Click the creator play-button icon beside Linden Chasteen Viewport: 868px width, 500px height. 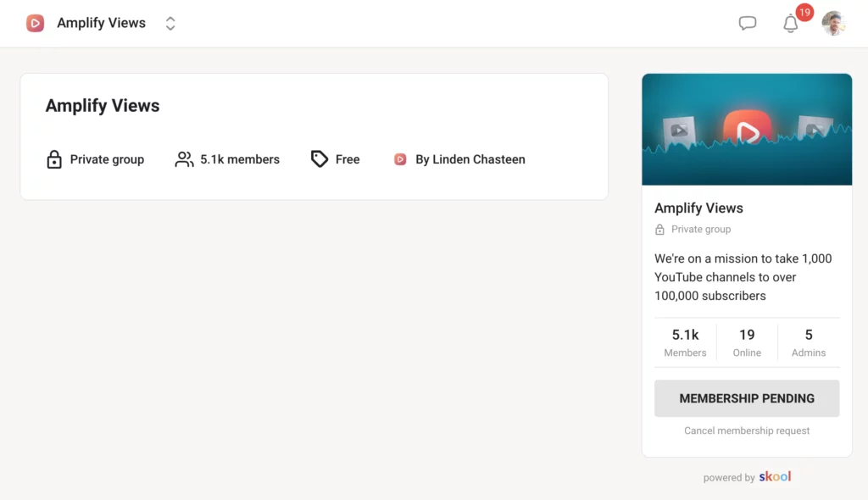(399, 159)
